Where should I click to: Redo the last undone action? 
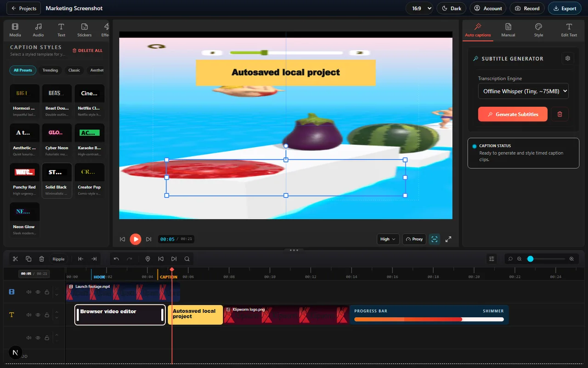130,259
